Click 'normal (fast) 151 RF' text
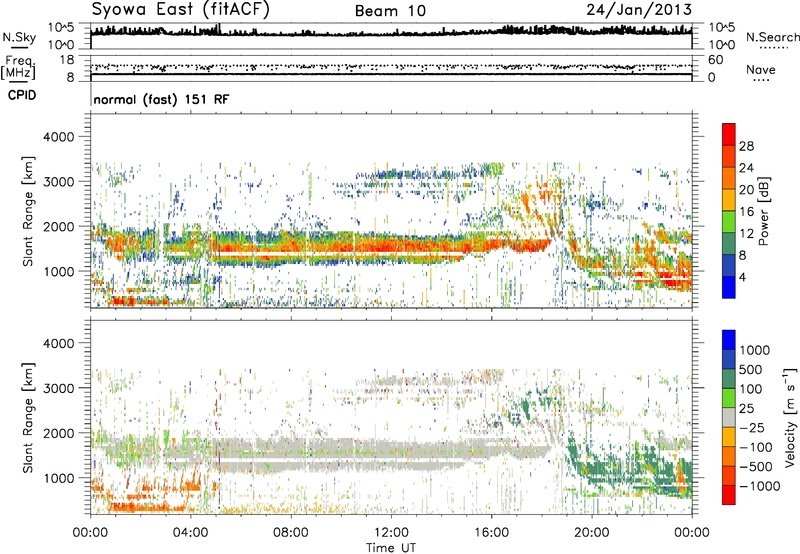 (x=161, y=99)
